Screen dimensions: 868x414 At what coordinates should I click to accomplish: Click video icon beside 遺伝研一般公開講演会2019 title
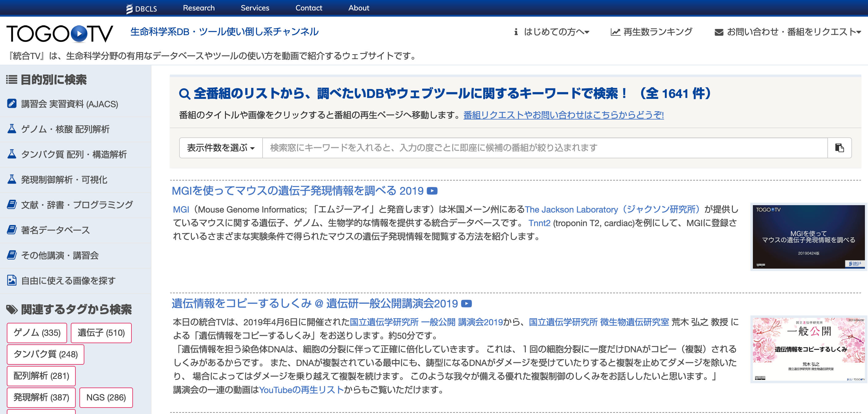point(466,304)
